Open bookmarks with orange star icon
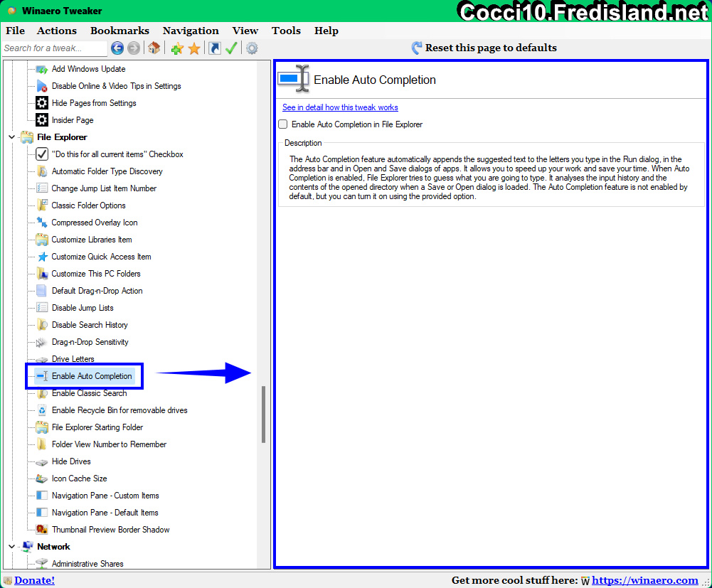The width and height of the screenshot is (712, 588). click(194, 48)
